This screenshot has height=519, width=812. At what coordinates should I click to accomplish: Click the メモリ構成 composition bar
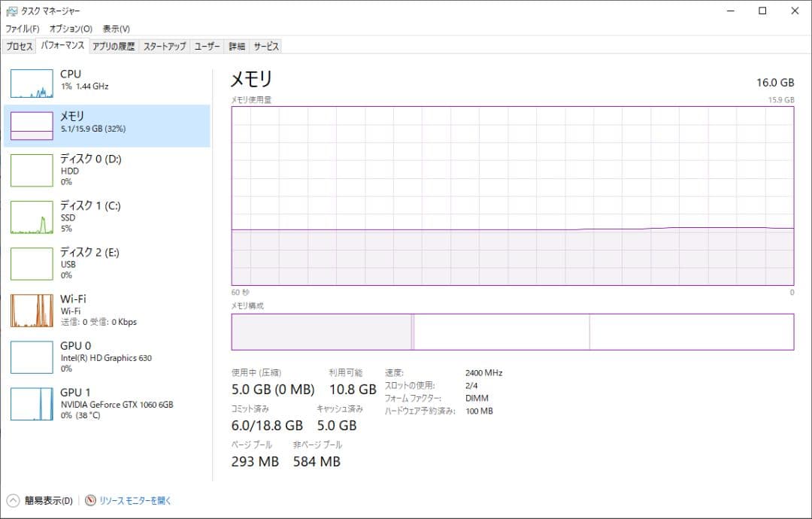click(512, 332)
